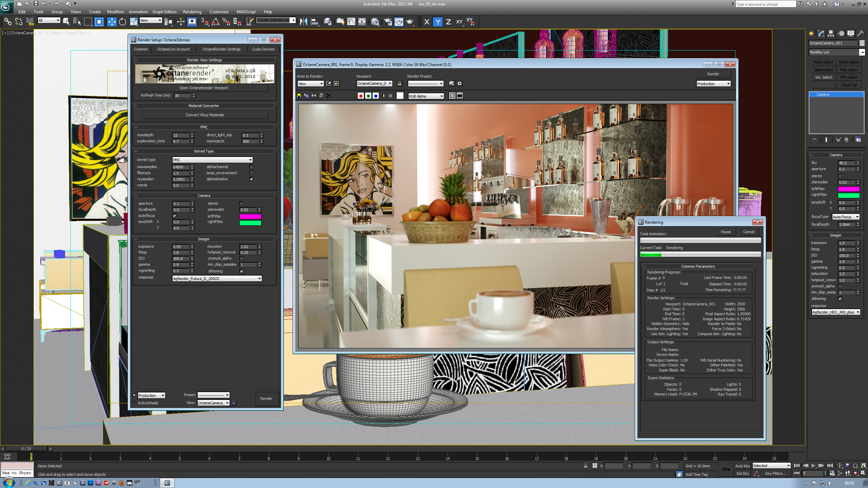Pause the current rendering
The image size is (868, 488).
[726, 232]
